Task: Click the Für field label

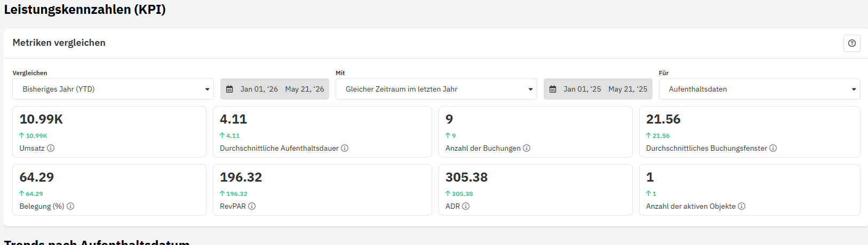Action: click(x=664, y=73)
